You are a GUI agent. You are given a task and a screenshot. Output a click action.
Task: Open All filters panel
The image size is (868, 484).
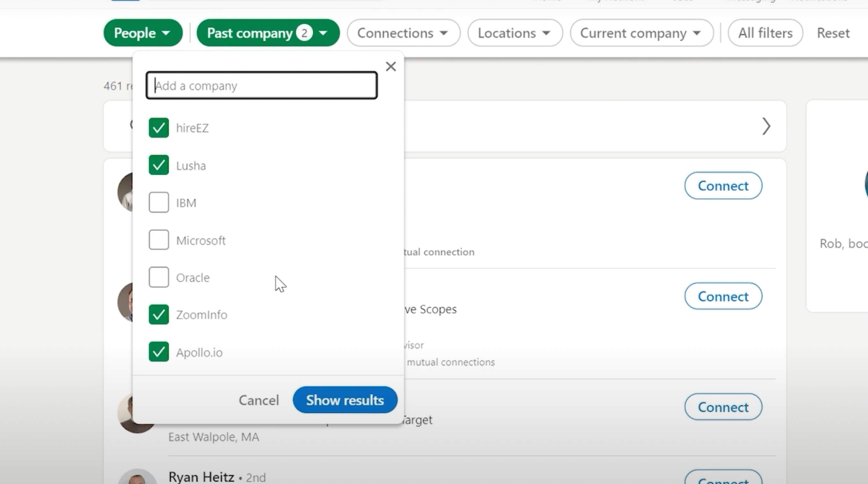[x=765, y=33]
